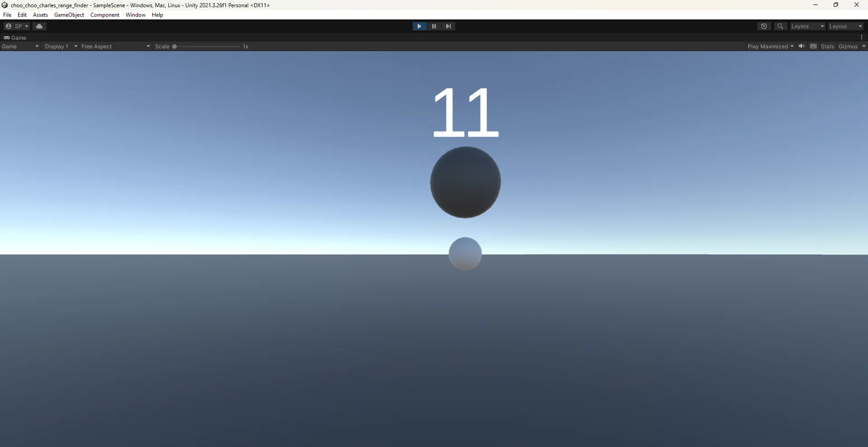Open the Free Aspect ratio dropdown
Viewport: 868px width, 447px height.
pos(115,47)
